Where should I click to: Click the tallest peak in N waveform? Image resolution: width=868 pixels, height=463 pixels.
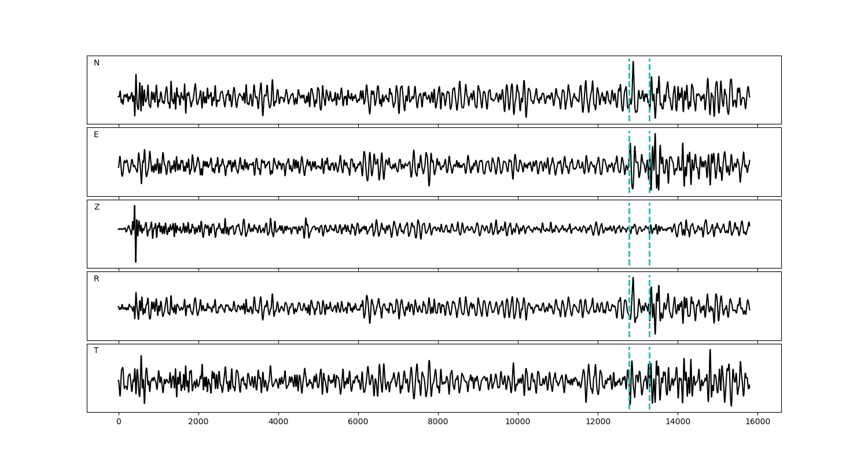(x=633, y=63)
